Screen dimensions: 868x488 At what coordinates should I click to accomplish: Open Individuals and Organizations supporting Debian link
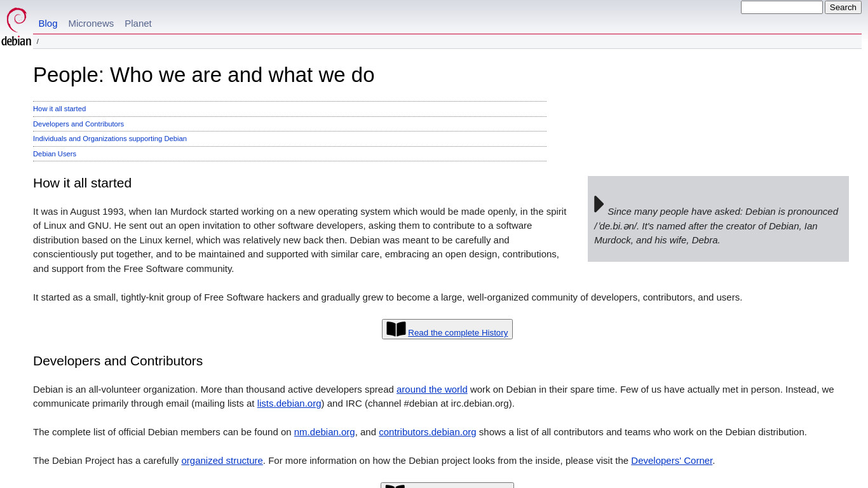pyautogui.click(x=110, y=139)
